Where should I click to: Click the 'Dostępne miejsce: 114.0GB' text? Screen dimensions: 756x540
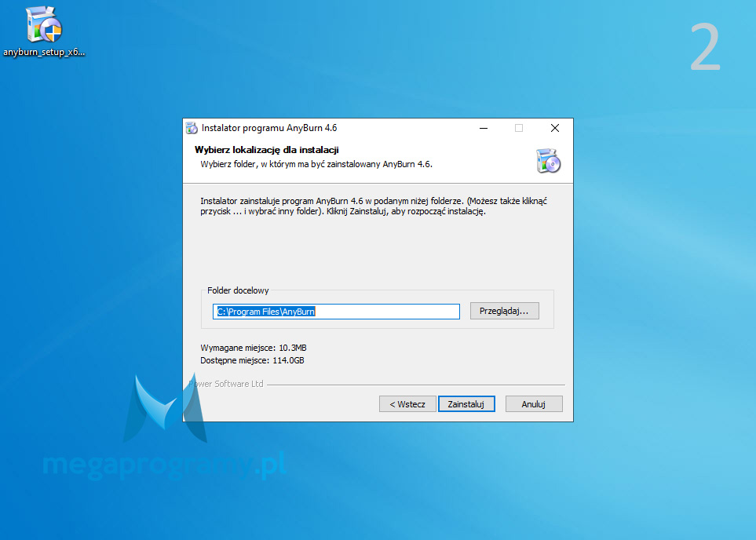point(252,360)
